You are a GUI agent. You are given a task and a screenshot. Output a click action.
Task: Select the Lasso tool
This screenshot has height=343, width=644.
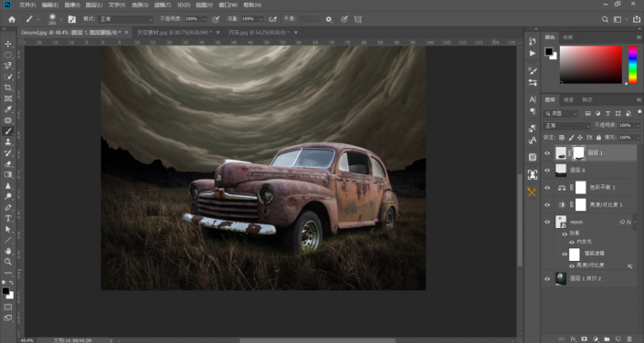tap(8, 66)
